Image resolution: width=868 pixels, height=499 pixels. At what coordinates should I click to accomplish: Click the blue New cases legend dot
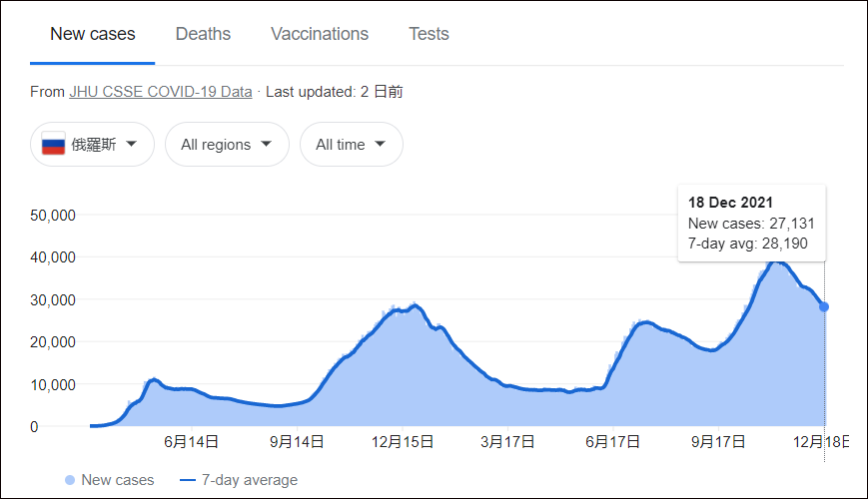[x=69, y=480]
